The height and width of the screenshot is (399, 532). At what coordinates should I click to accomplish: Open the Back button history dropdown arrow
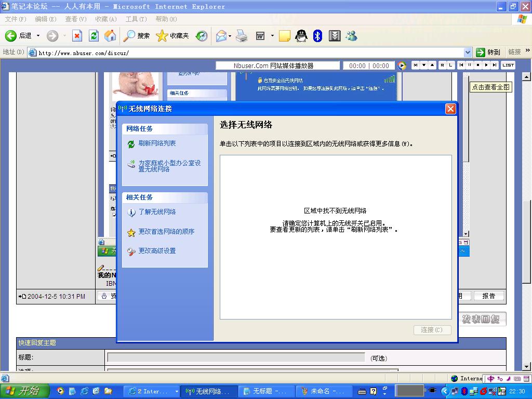click(38, 36)
